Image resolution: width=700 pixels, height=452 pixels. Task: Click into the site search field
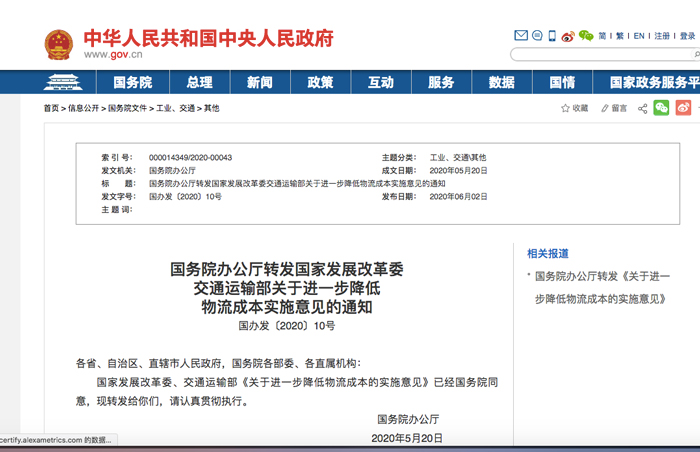point(600,55)
